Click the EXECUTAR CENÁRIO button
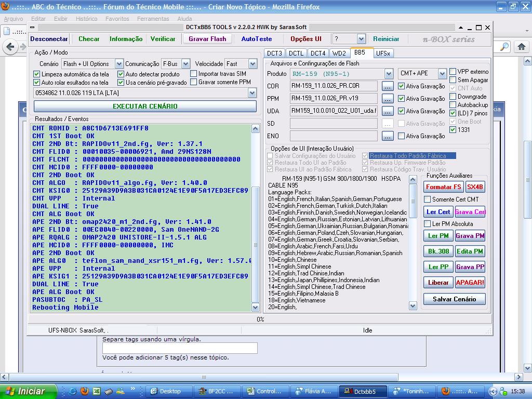The width and height of the screenshot is (532, 399). 145,106
